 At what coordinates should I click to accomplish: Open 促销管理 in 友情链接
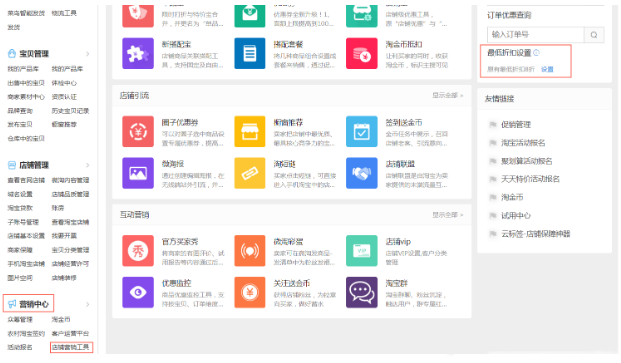[x=516, y=125]
